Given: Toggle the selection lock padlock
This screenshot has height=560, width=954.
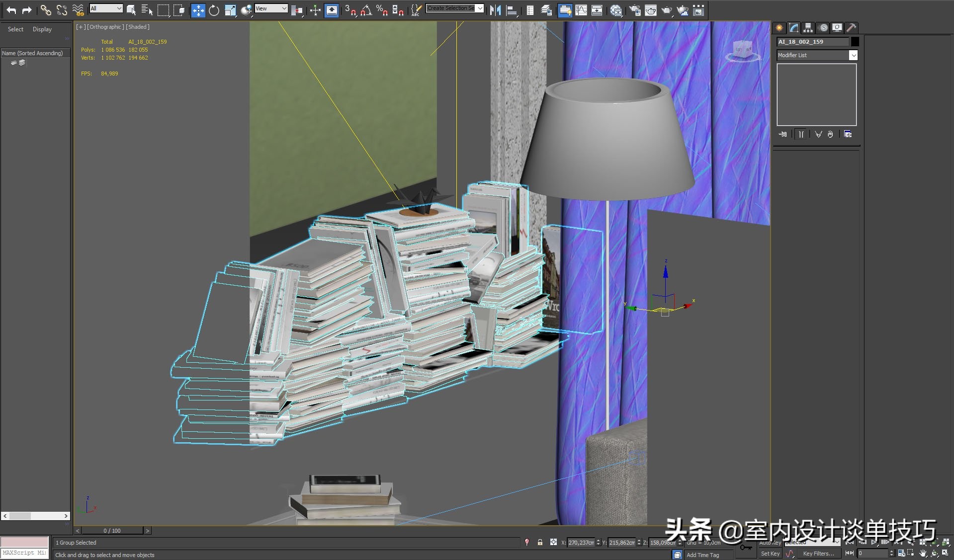Looking at the screenshot, I should (x=540, y=542).
